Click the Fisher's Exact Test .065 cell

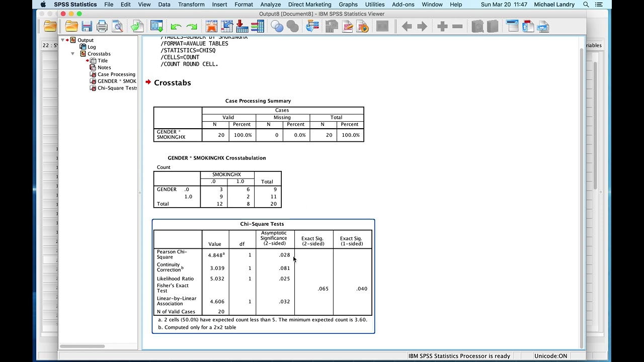coord(323,289)
